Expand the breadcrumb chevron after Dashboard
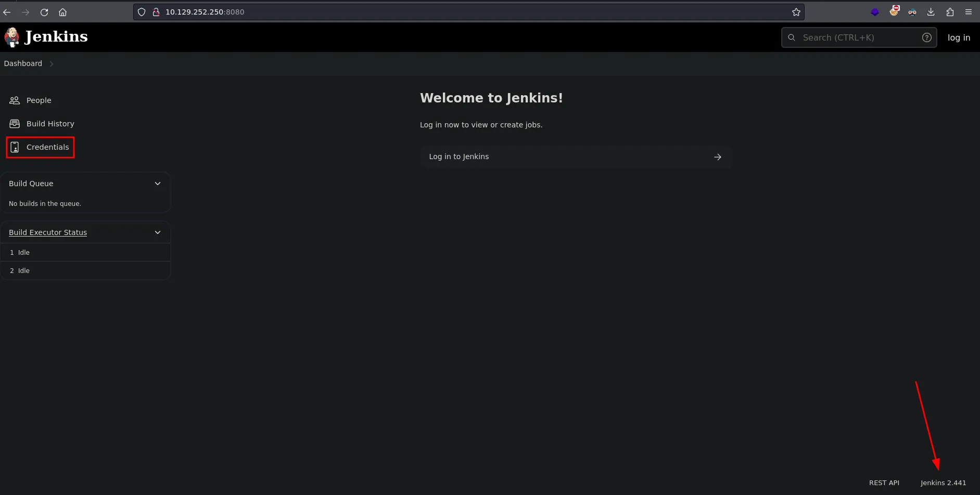This screenshot has height=495, width=980. pos(51,63)
